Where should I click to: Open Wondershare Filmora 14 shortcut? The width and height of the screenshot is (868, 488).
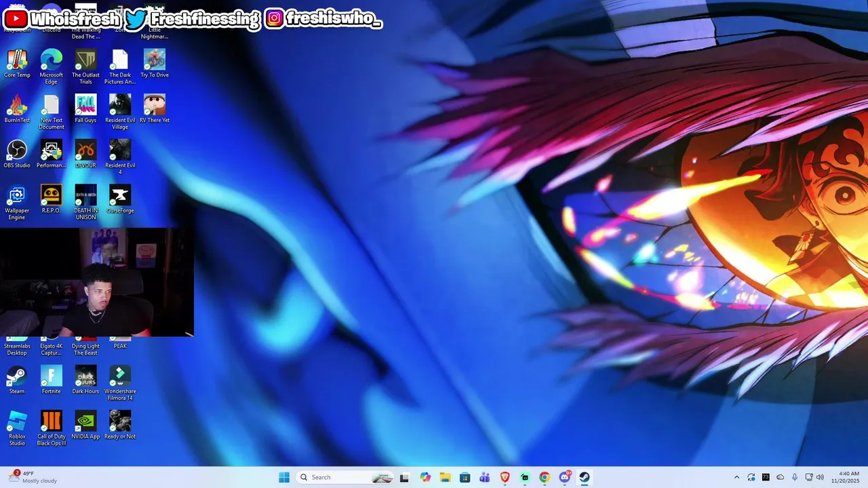coord(120,383)
